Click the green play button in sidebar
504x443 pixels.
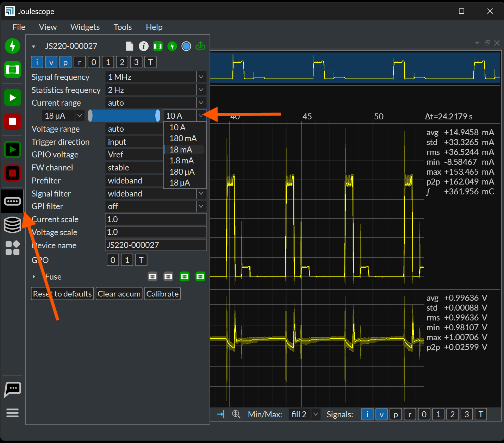coord(12,98)
